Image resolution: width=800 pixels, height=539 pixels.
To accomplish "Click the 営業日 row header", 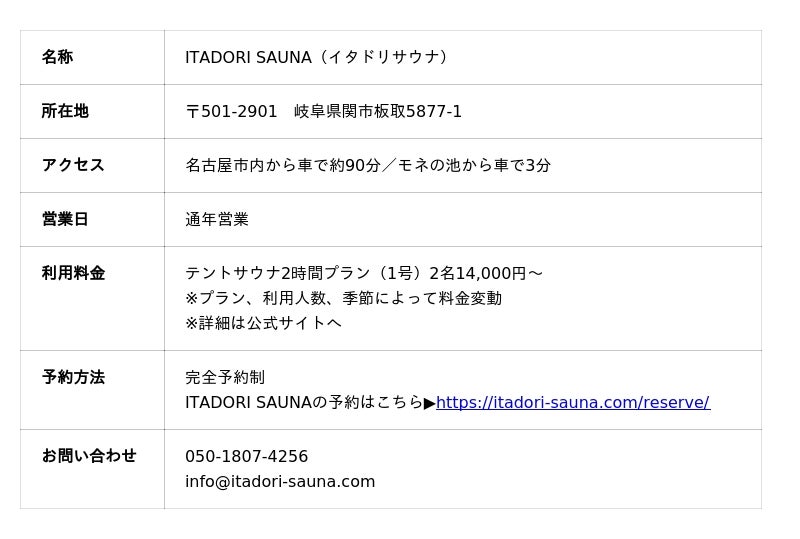I will point(65,219).
